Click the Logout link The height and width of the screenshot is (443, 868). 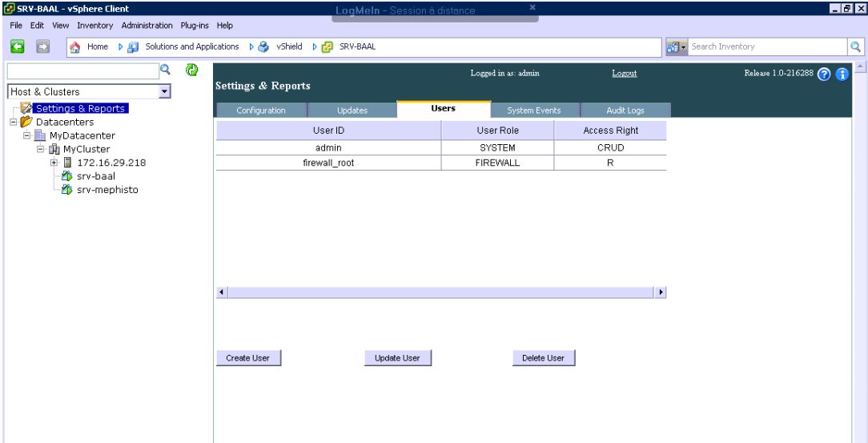(x=624, y=73)
